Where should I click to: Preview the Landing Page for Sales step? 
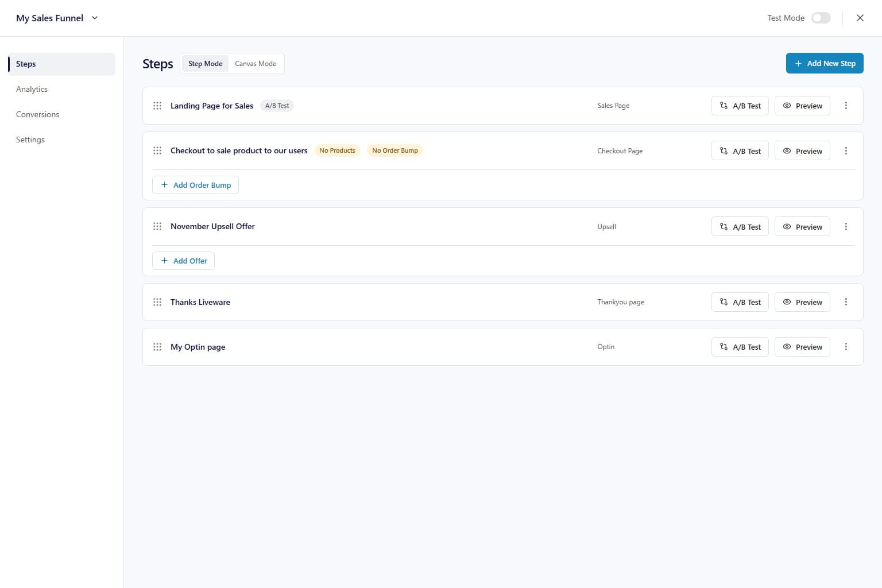[x=802, y=106]
